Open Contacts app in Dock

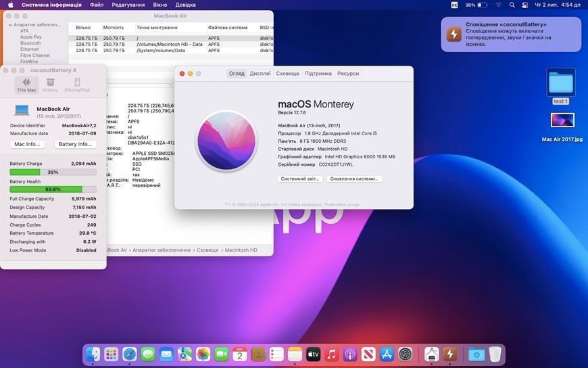point(258,354)
